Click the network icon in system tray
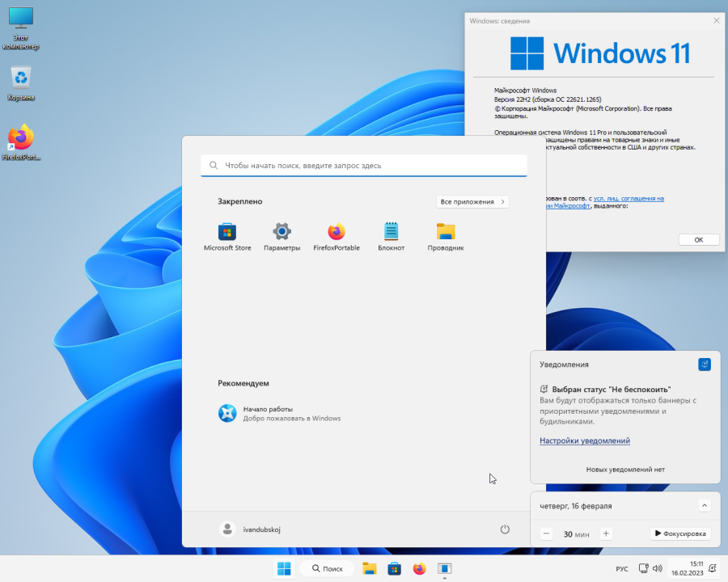Viewport: 728px width, 582px height. coord(644,568)
